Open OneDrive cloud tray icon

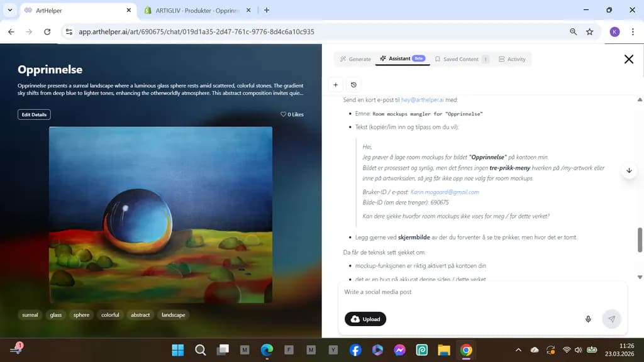tap(535, 350)
